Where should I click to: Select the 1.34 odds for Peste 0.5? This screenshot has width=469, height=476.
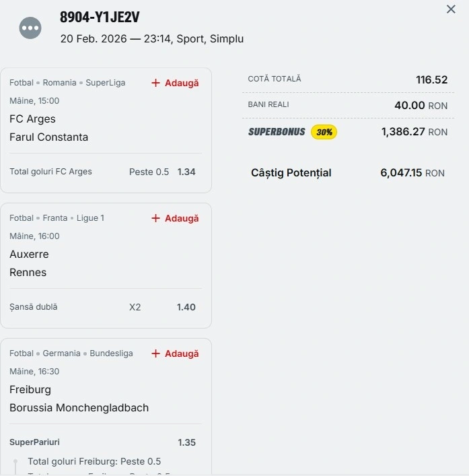coord(186,172)
